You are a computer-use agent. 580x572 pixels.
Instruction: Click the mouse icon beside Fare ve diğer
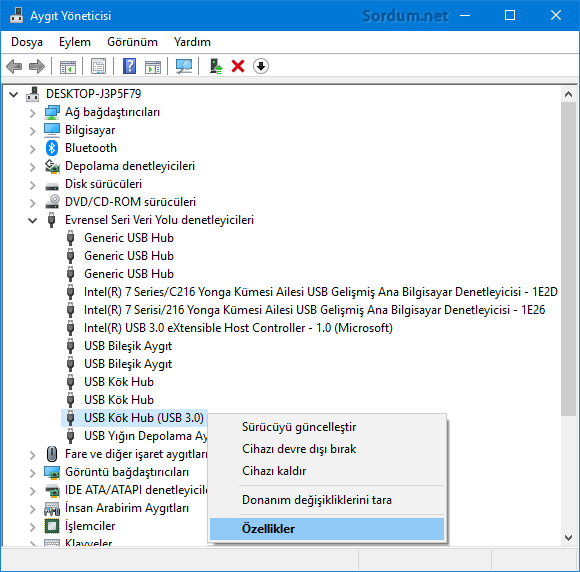click(x=52, y=454)
